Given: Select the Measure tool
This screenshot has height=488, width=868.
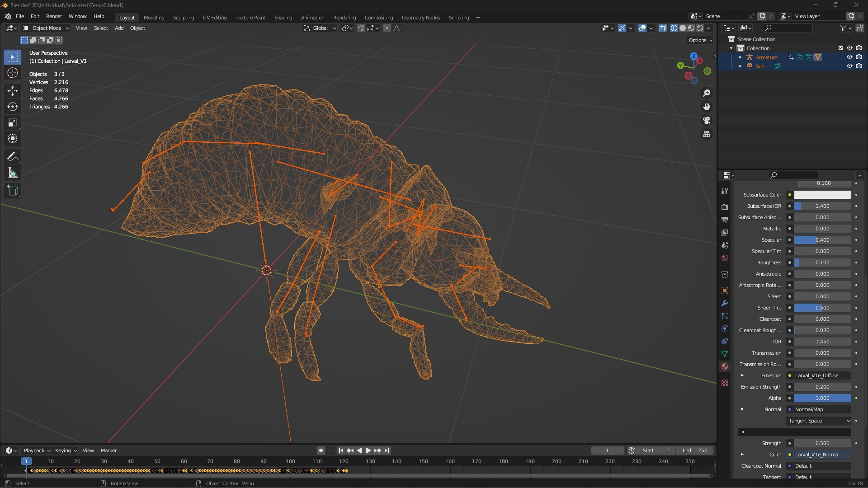Looking at the screenshot, I should [13, 173].
